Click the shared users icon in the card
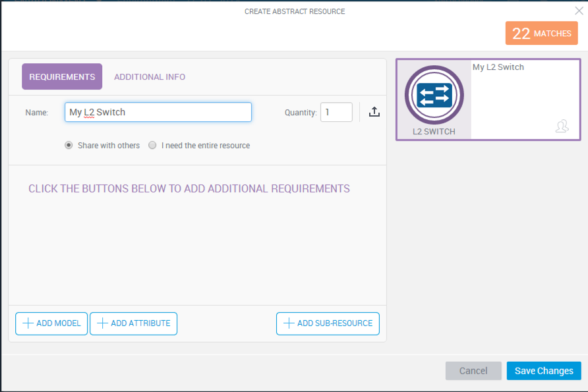This screenshot has width=588, height=392. pos(562,126)
